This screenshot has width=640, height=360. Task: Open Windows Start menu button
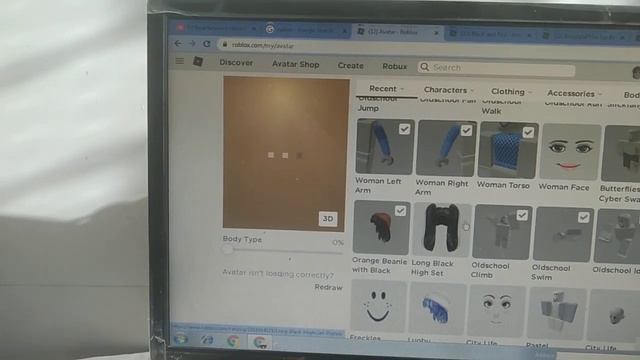(180, 339)
